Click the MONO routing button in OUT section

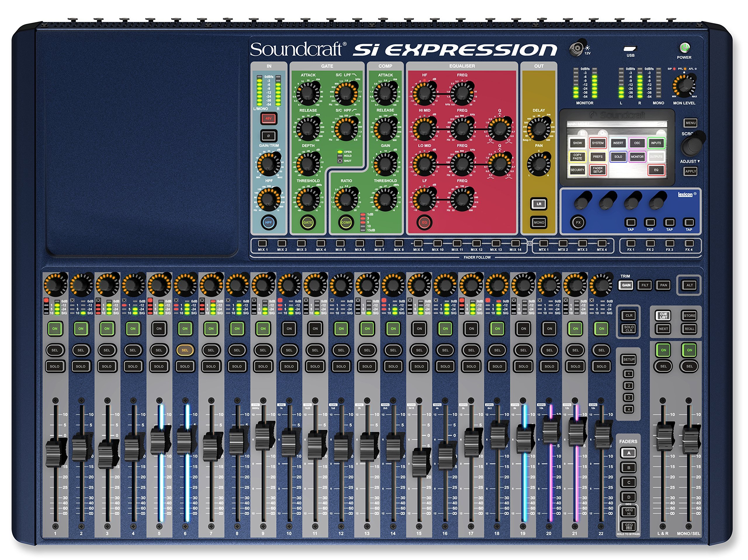point(539,222)
